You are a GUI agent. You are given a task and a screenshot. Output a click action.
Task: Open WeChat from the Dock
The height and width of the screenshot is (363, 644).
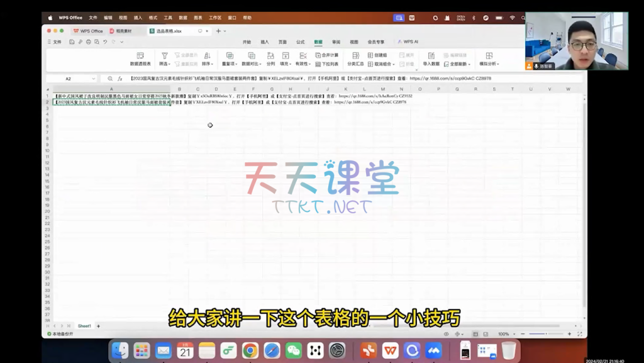point(294,350)
